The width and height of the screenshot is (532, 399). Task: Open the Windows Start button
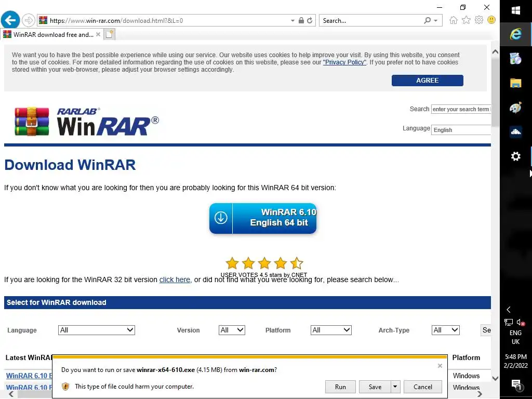(x=516, y=10)
